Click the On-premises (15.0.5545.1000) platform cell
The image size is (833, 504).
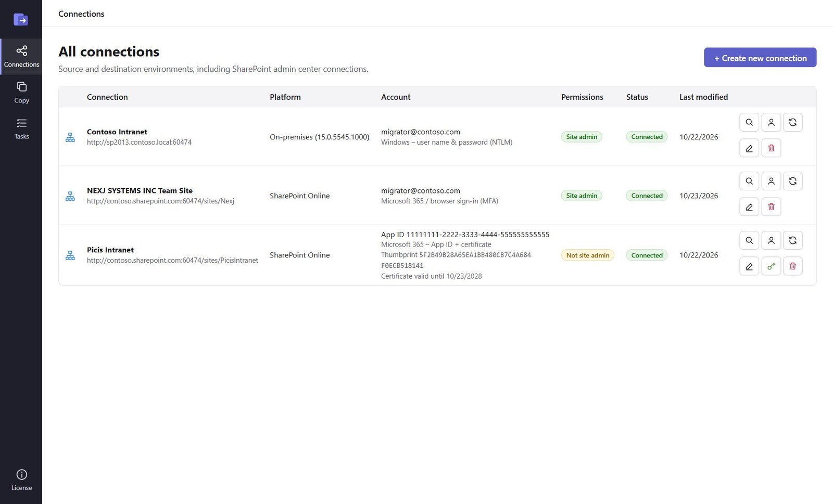320,137
